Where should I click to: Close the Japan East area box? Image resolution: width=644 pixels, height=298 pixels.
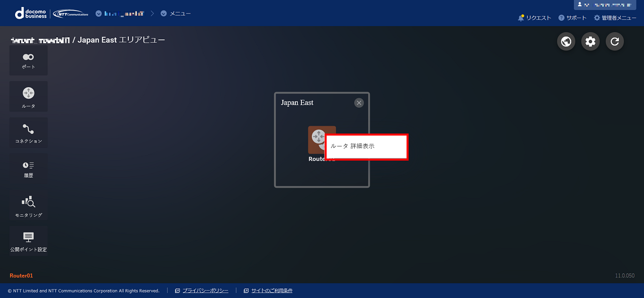coord(359,103)
